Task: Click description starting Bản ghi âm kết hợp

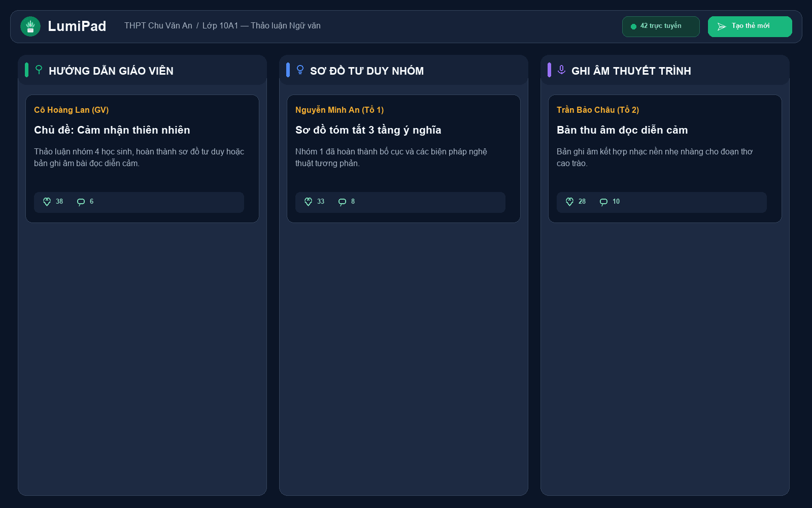Action: [655, 157]
